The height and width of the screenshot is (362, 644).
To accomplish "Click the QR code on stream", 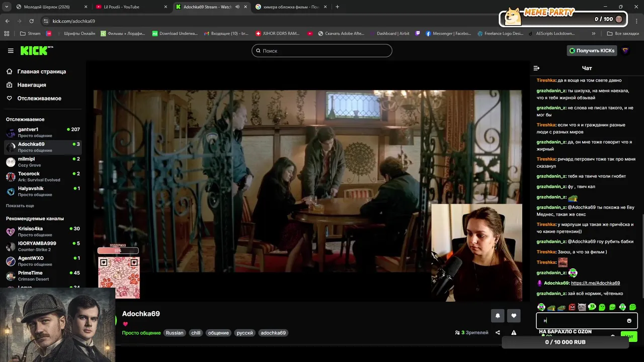I will click(119, 277).
